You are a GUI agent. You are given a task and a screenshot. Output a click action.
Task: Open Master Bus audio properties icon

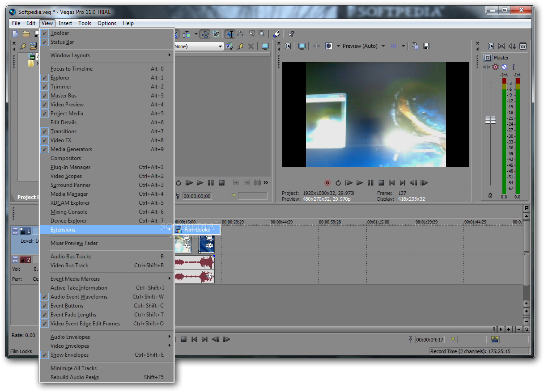491,46
